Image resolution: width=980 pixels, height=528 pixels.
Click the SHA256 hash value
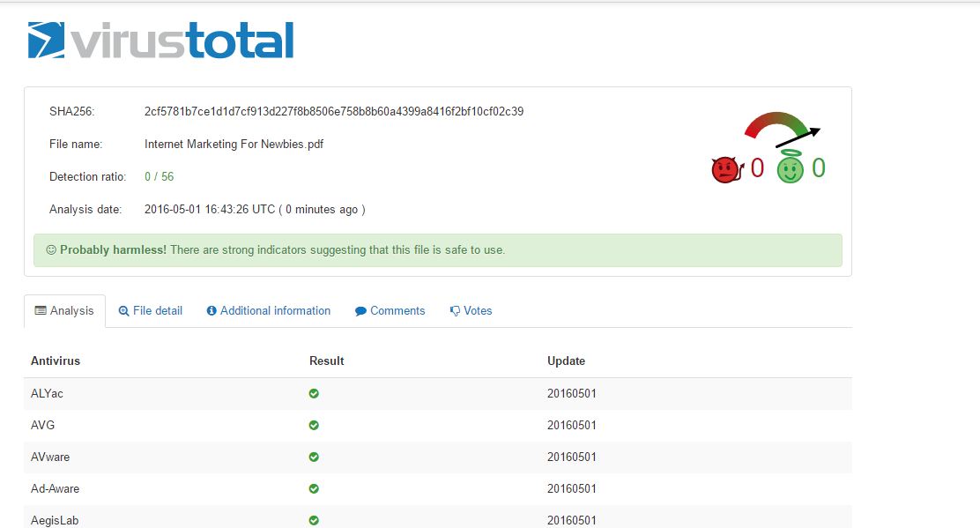pos(334,112)
